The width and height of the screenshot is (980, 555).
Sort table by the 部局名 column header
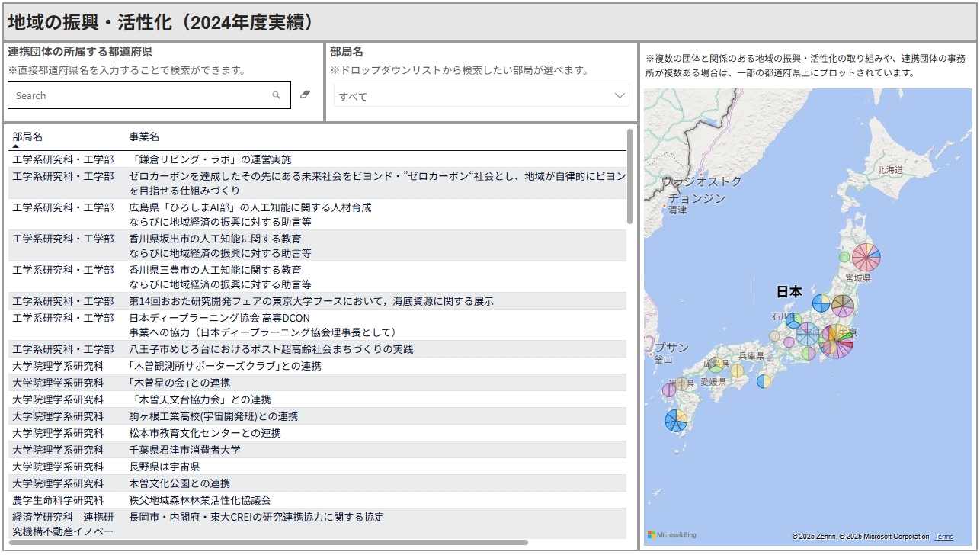(27, 136)
